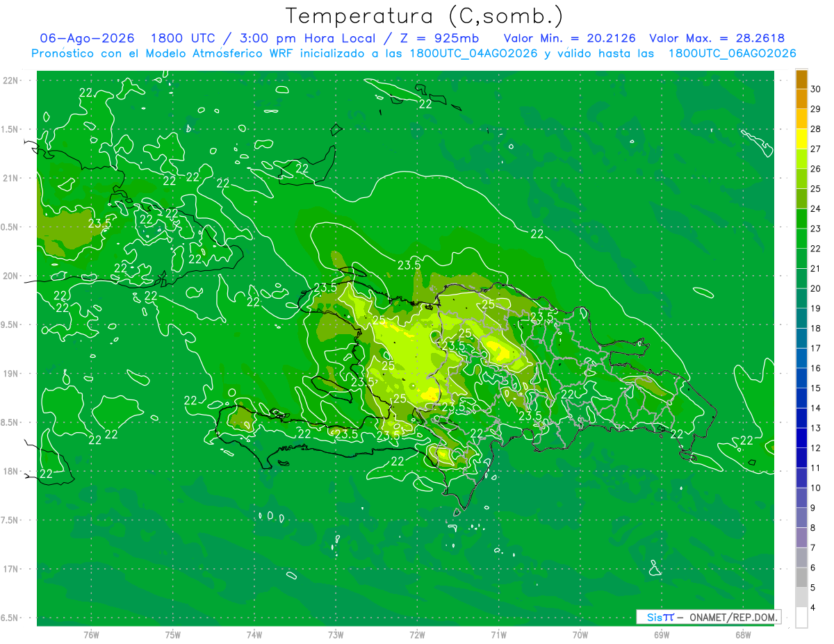Click colorbar legend value "21"
The height and width of the screenshot is (644, 834).
click(x=816, y=268)
